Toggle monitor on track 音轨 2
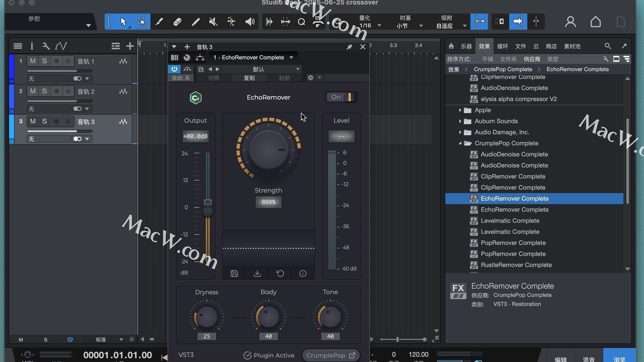Image resolution: width=644 pixels, height=362 pixels. 68,91
